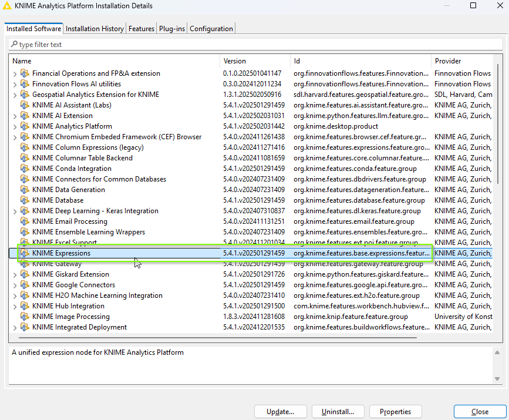509x420 pixels.
Task: Click the software list horizontal scrollbar
Action: point(217,338)
